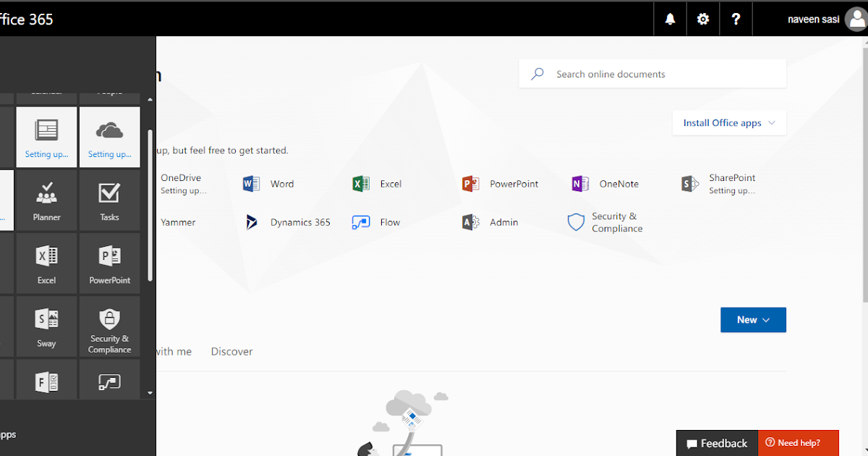
Task: Open the Feedback button
Action: point(717,443)
